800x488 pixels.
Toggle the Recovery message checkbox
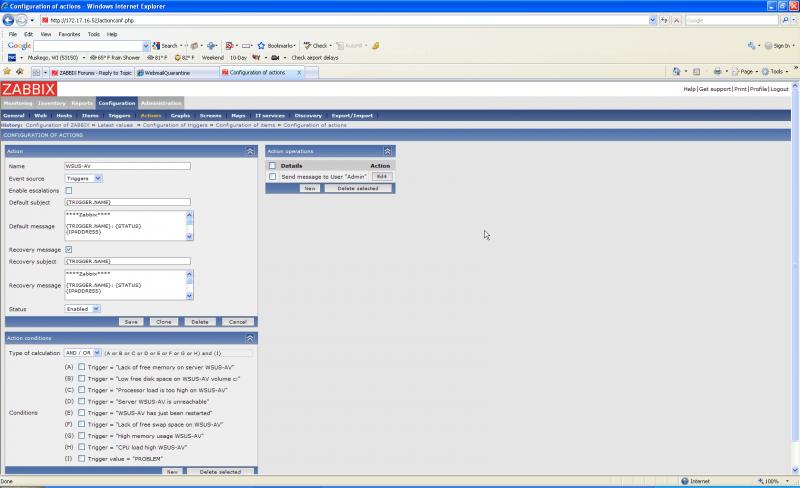pyautogui.click(x=68, y=250)
